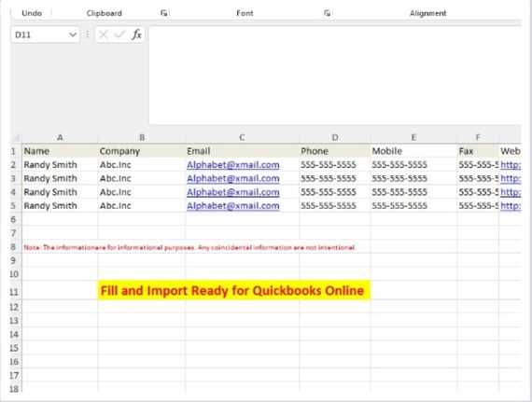Select the Email header cell
532x402 pixels.
pyautogui.click(x=242, y=151)
